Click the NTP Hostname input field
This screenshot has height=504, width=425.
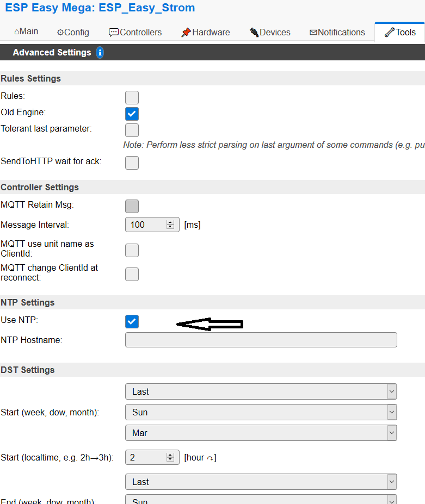tap(261, 340)
